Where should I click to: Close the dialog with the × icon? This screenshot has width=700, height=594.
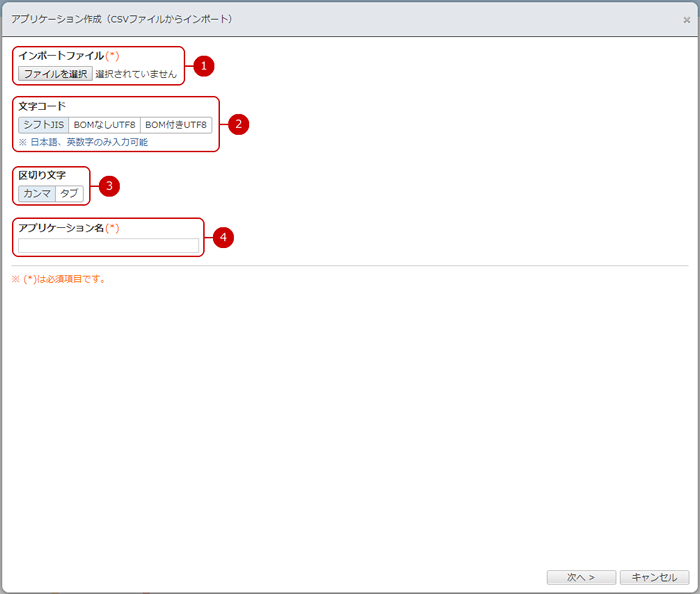coord(686,19)
